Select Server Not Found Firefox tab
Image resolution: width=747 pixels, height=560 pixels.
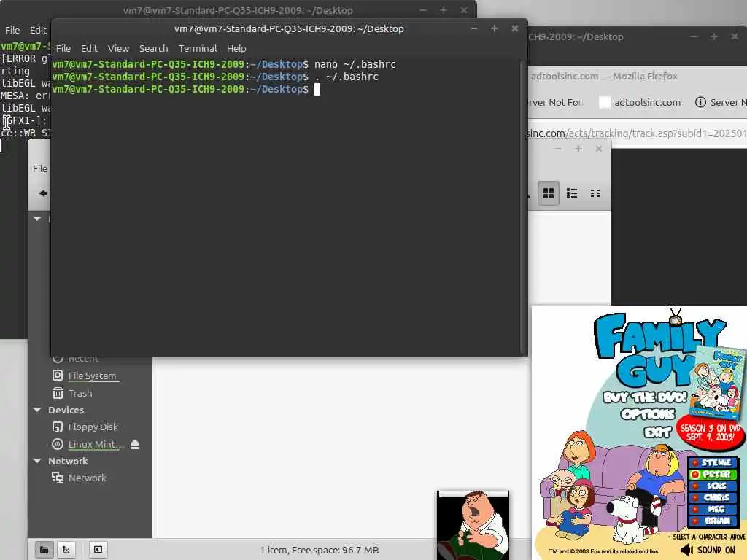[x=555, y=102]
